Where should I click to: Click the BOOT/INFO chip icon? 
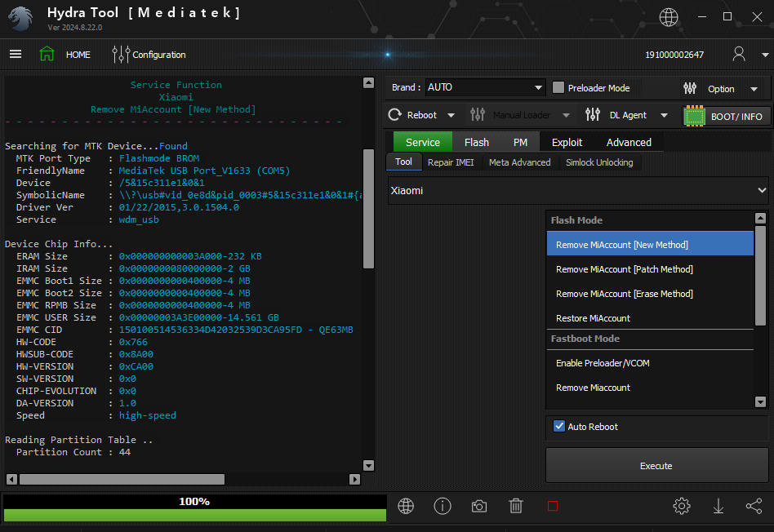[695, 117]
